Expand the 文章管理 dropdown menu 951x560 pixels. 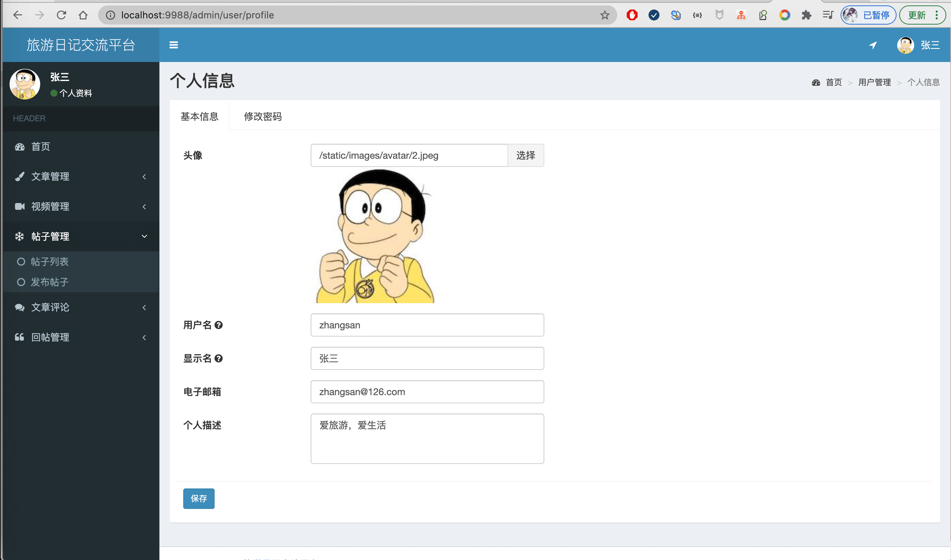tap(80, 176)
